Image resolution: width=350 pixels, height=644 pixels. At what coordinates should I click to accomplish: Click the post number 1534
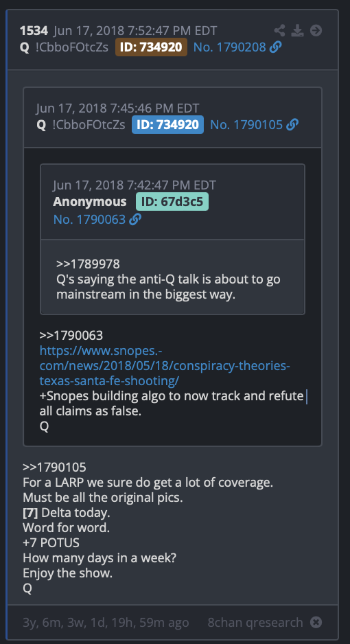34,30
